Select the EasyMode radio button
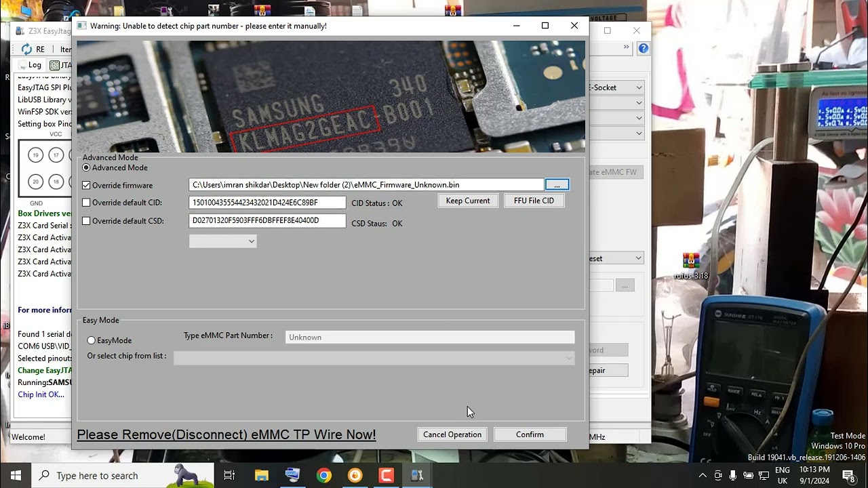The image size is (868, 488). [x=91, y=340]
